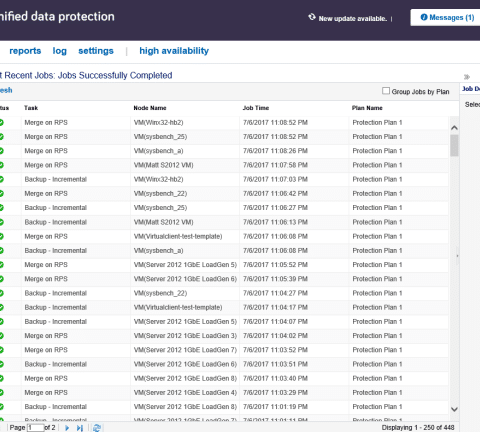Open the settings tab
The height and width of the screenshot is (432, 480).
tap(96, 51)
